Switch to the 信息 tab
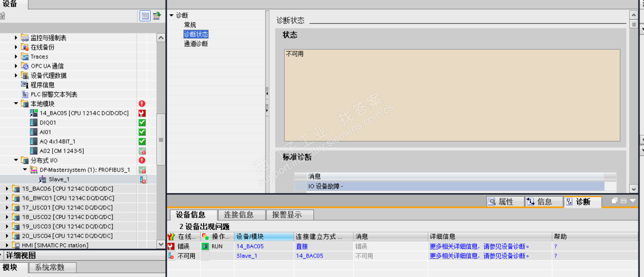644x277 pixels. pos(543,202)
